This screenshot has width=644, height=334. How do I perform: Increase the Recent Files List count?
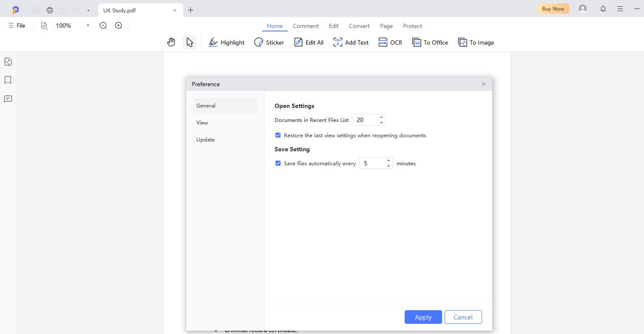[x=381, y=117]
